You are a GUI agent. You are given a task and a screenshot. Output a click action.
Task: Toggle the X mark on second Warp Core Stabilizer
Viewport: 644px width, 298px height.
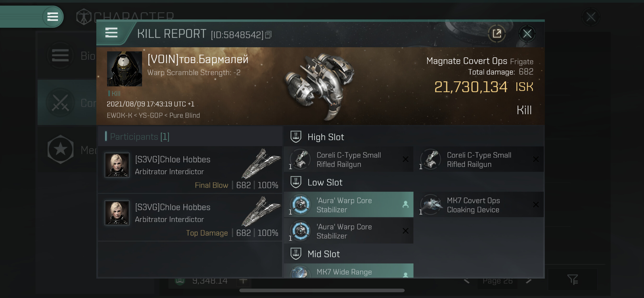406,231
